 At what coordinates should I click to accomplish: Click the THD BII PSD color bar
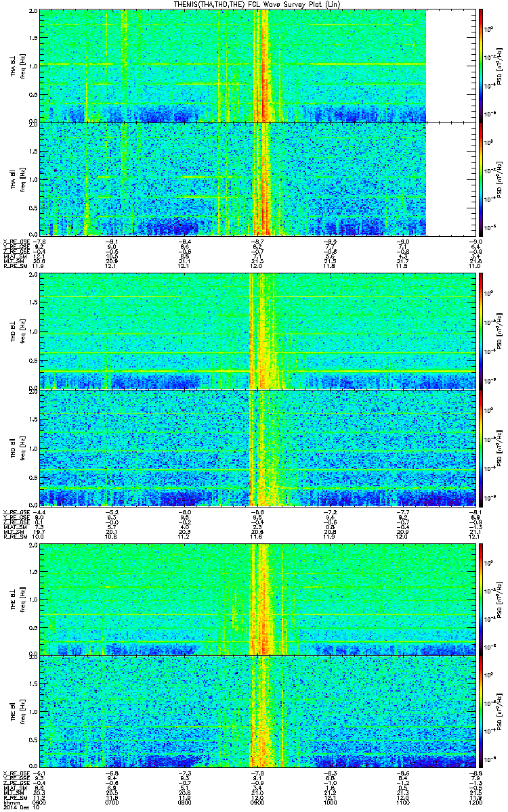482,447
